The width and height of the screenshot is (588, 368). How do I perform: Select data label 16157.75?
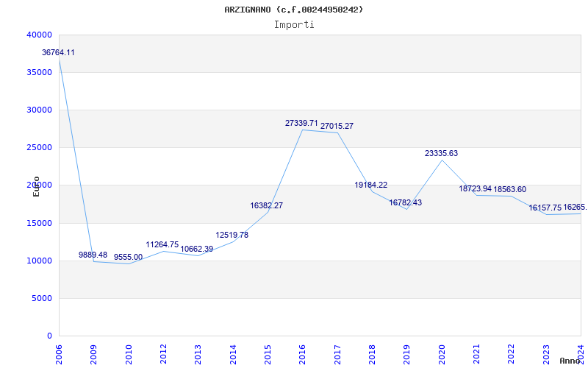point(545,208)
